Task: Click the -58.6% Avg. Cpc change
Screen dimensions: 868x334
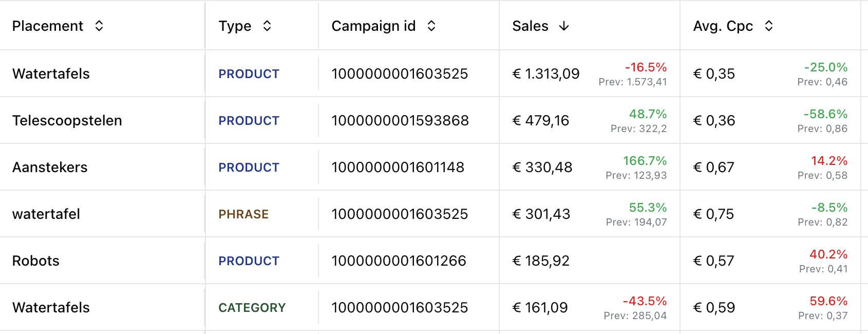Action: coord(825,114)
